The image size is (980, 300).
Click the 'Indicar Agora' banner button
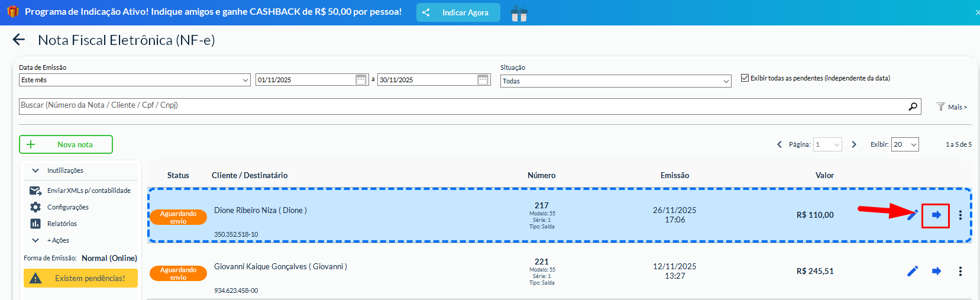(458, 12)
